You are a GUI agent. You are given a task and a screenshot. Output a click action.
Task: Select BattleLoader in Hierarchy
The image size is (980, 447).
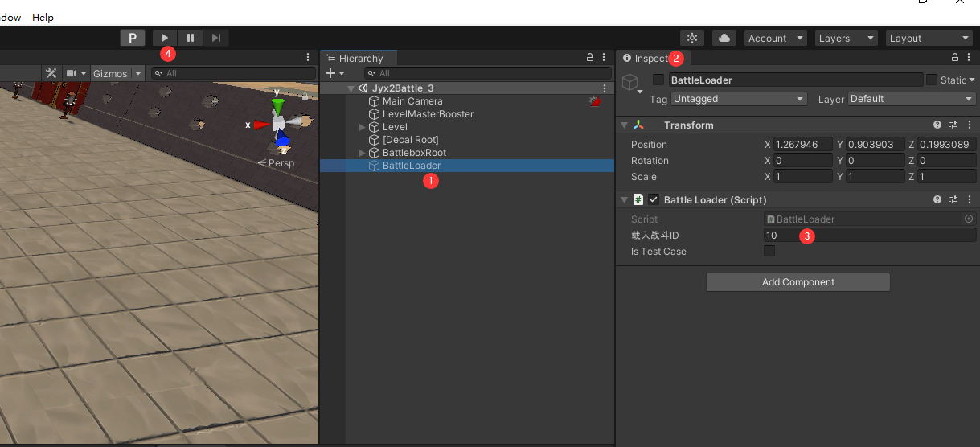tap(412, 166)
